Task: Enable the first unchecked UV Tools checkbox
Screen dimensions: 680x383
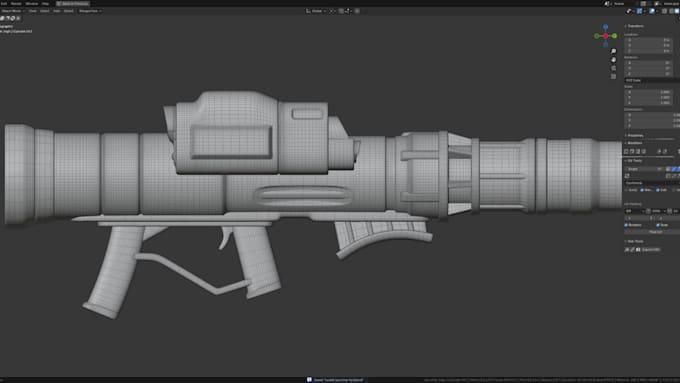Action: [626, 190]
